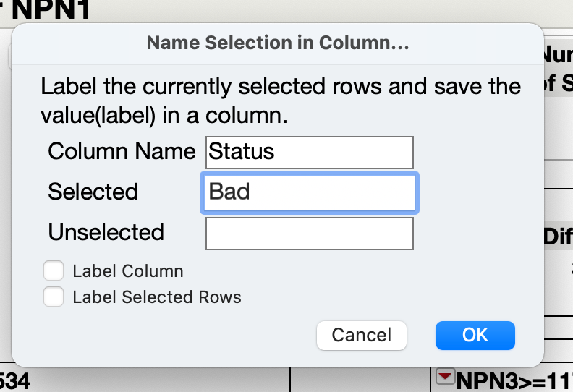This screenshot has width=573, height=392.
Task: Click the partially visible Dif column header
Action: click(x=558, y=237)
